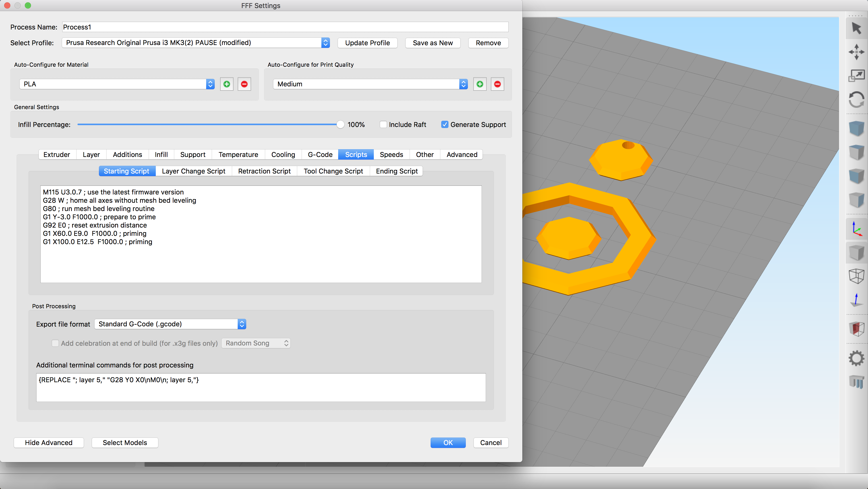Open the Export file format dropdown

(x=170, y=324)
